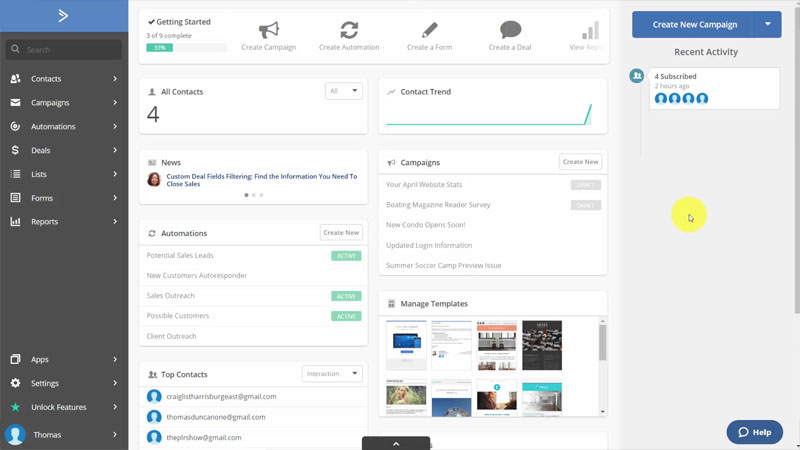Click the ActiveCampaign logo in sidebar

pos(63,15)
